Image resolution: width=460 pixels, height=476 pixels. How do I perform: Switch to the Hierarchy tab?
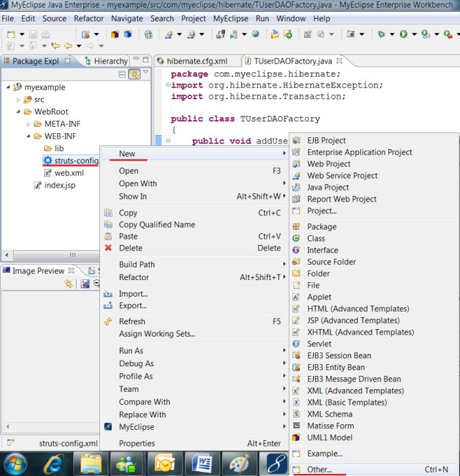click(x=106, y=61)
